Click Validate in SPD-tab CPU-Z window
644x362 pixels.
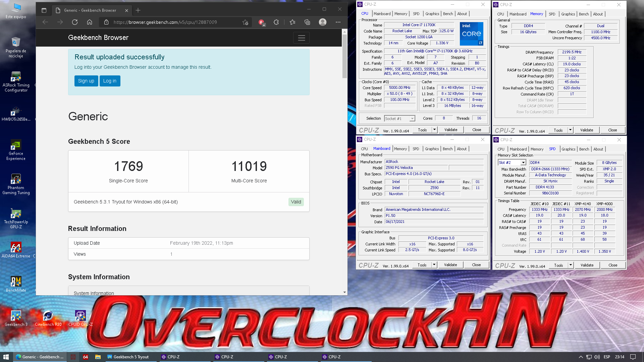coord(587,265)
